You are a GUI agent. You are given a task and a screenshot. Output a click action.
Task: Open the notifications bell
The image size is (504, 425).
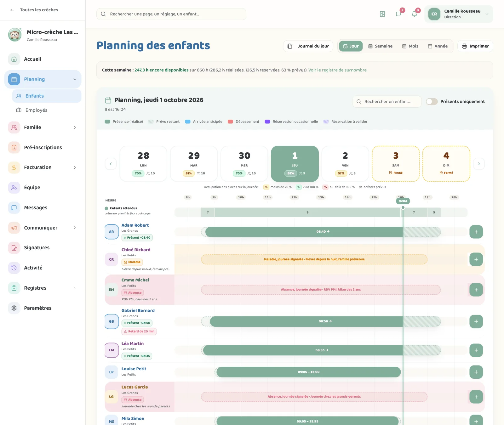pos(415,14)
